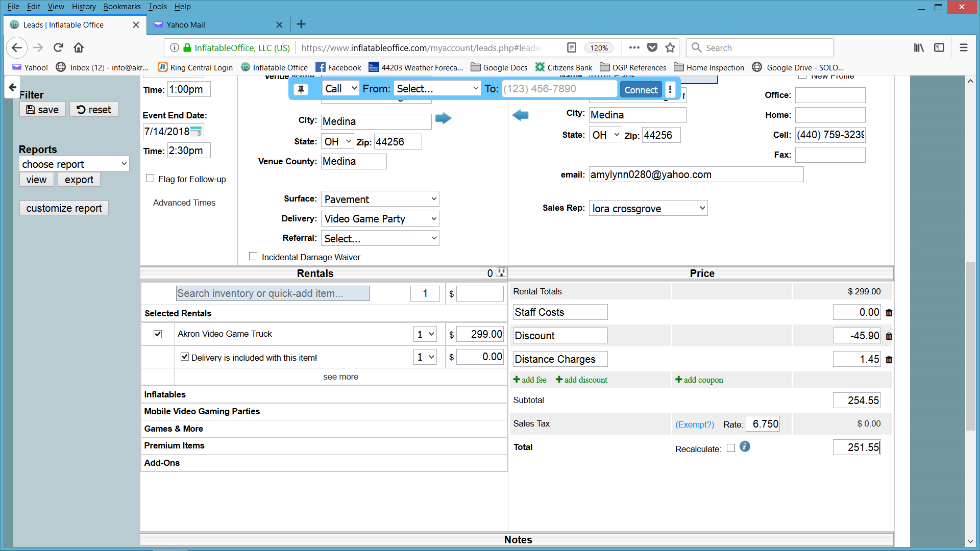Click the Connect button
Screen dimensions: 980x551
(x=641, y=90)
